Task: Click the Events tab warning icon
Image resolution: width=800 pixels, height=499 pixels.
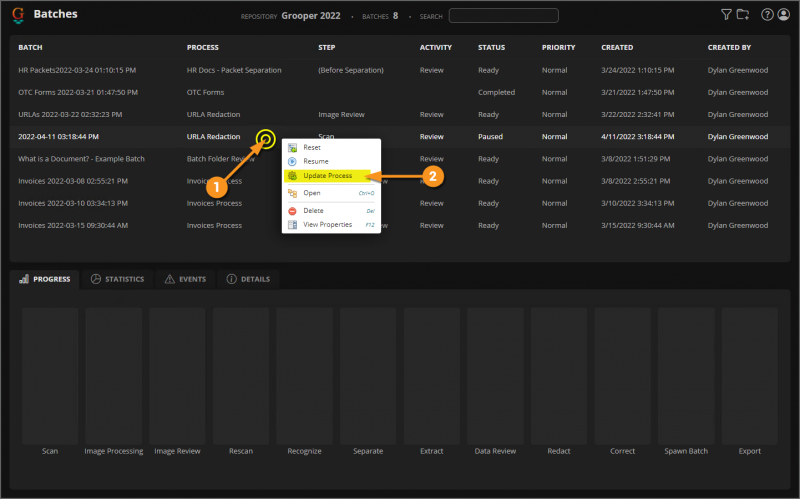Action: tap(169, 279)
